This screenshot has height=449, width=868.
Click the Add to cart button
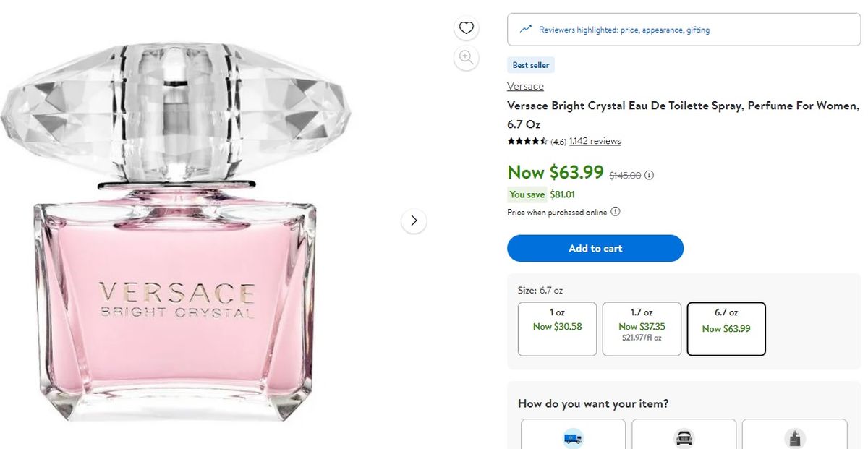[x=595, y=248]
